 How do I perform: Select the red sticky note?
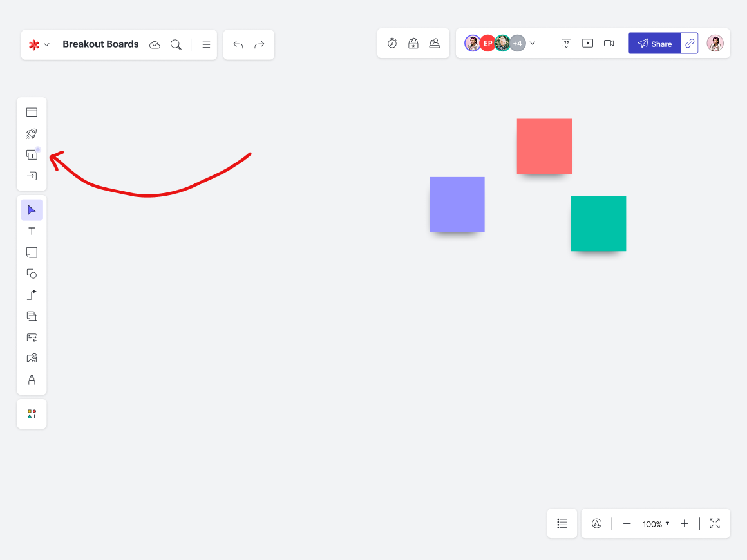point(544,146)
